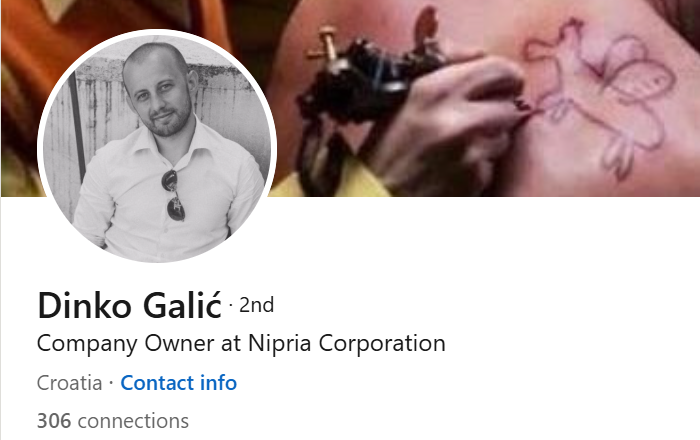700x440 pixels.
Task: Open the Contact info link
Action: (x=179, y=383)
